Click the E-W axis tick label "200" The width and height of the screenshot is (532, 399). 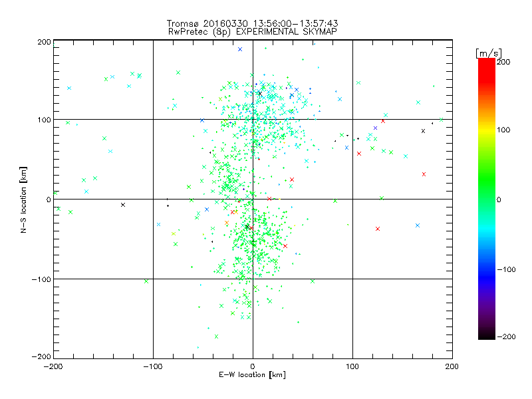pyautogui.click(x=452, y=366)
